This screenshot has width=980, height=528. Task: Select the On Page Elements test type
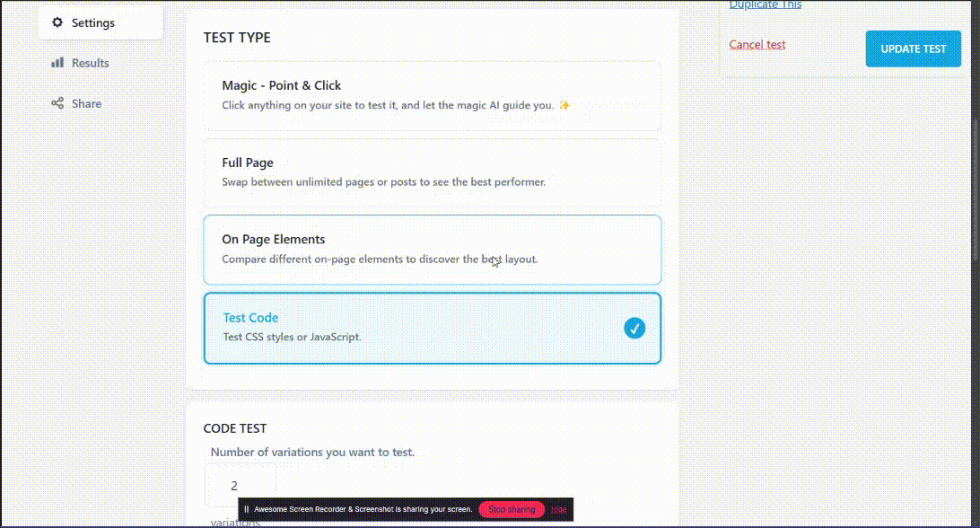tap(433, 249)
